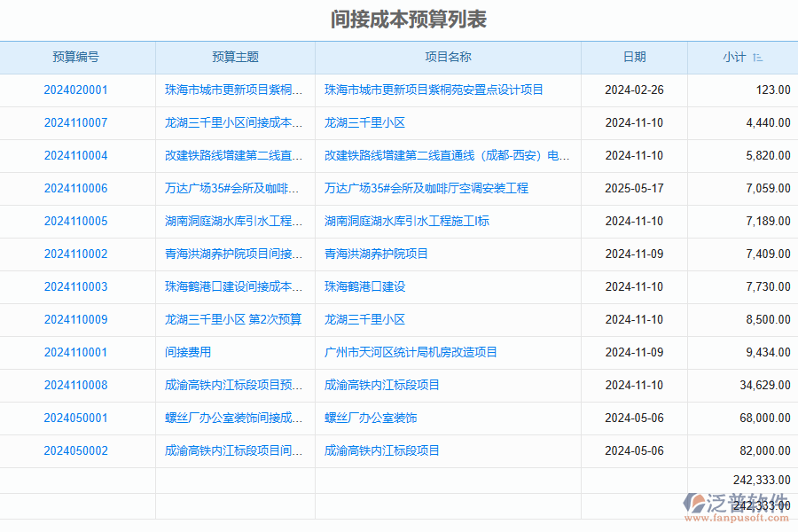Image resolution: width=798 pixels, height=532 pixels.
Task: Open budget number 2024110002
Action: click(x=76, y=254)
